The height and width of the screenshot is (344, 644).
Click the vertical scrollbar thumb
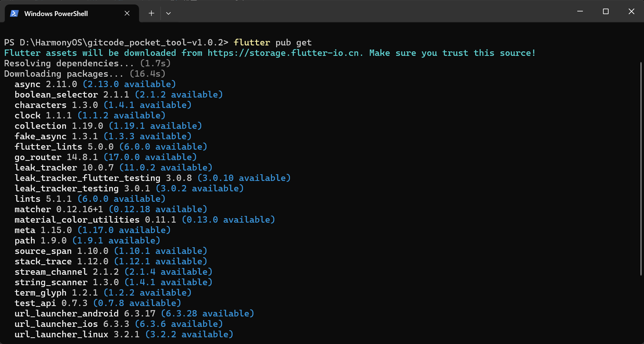(x=641, y=168)
